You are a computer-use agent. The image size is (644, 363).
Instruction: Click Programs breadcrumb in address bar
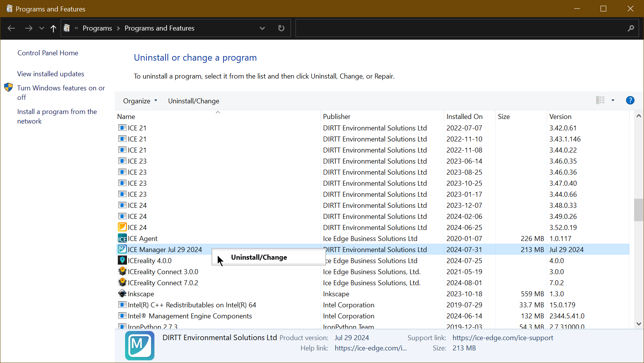click(97, 28)
